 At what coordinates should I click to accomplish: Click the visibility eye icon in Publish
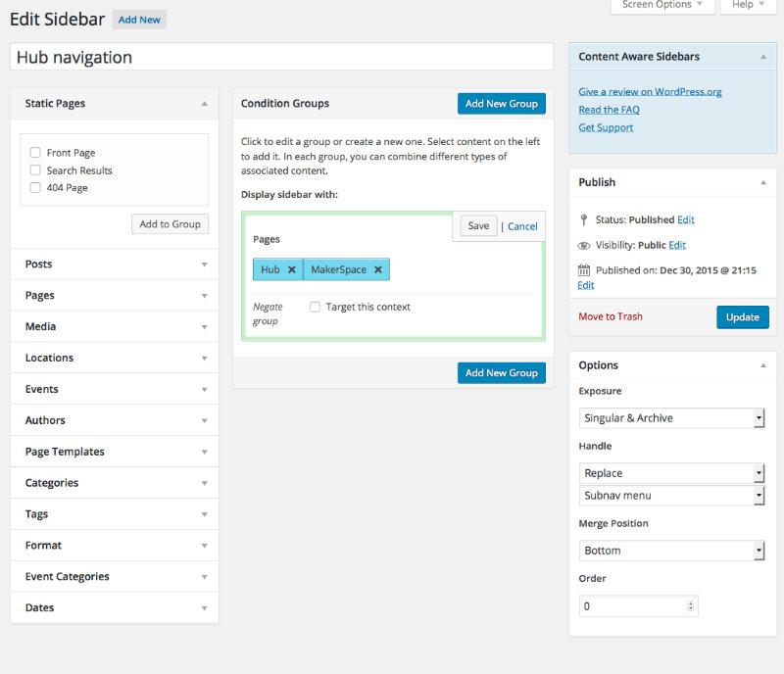583,246
